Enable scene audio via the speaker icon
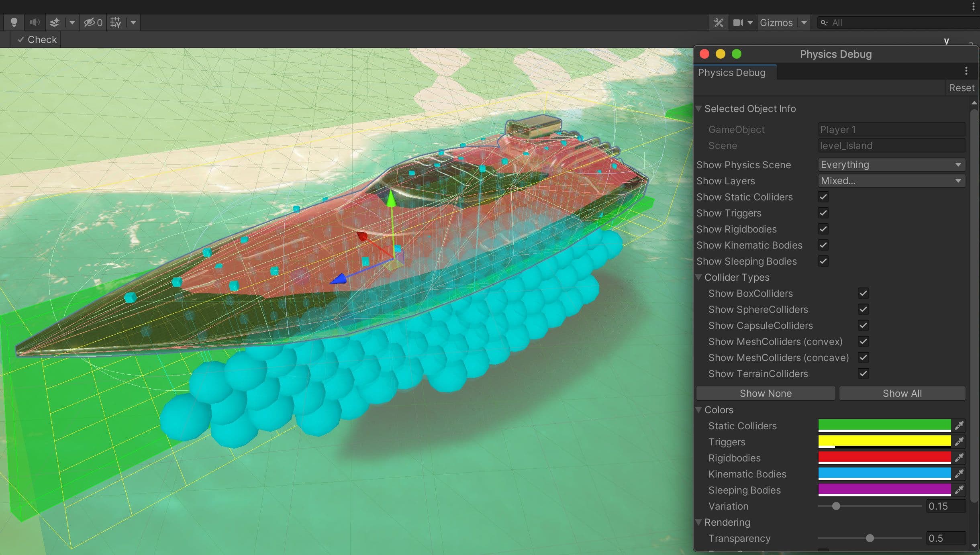The width and height of the screenshot is (980, 555). pos(35,22)
